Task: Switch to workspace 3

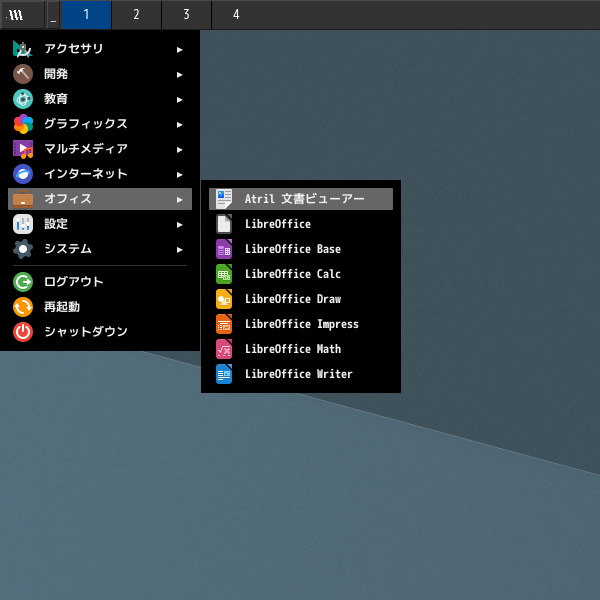Action: (186, 15)
